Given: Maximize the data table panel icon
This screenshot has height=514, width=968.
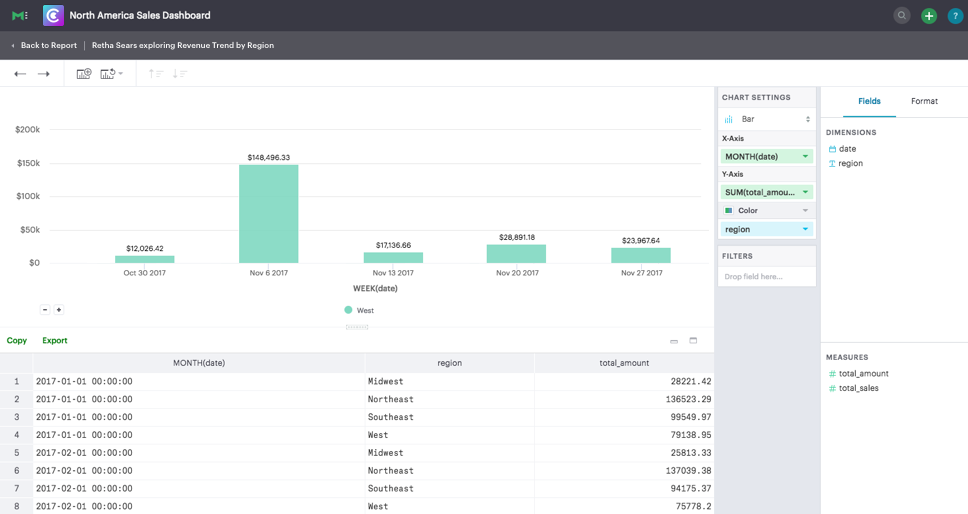Looking at the screenshot, I should (x=693, y=341).
